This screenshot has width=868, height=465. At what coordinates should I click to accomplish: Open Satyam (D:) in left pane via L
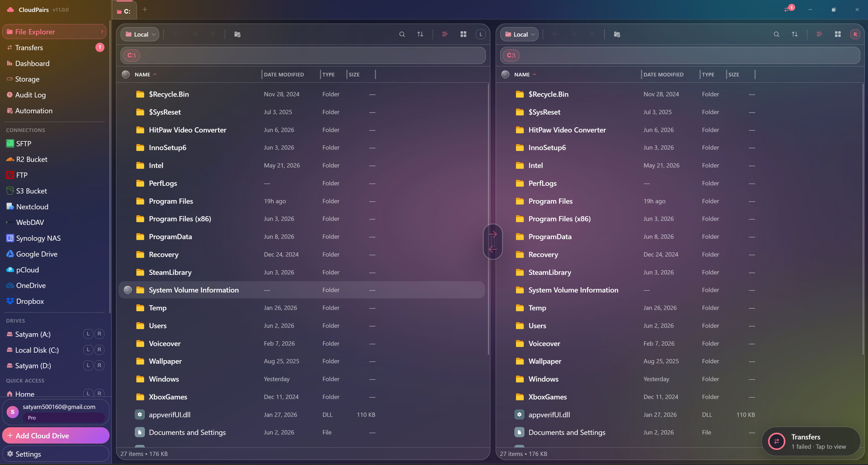tap(88, 366)
